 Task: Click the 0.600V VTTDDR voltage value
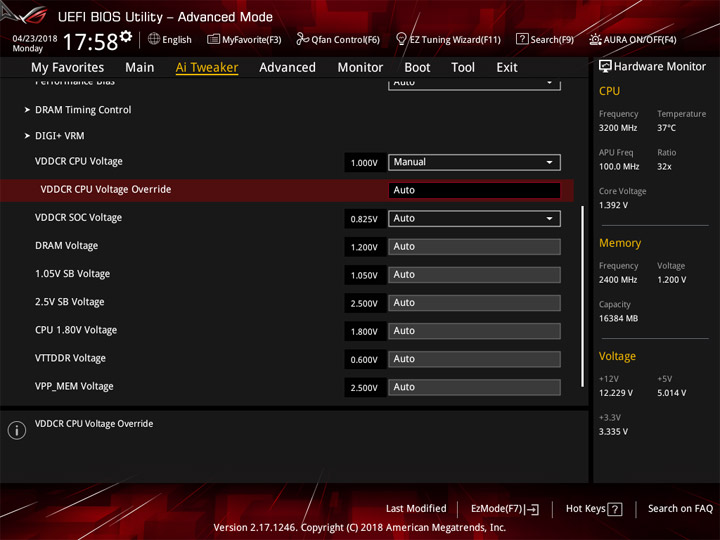[364, 360]
